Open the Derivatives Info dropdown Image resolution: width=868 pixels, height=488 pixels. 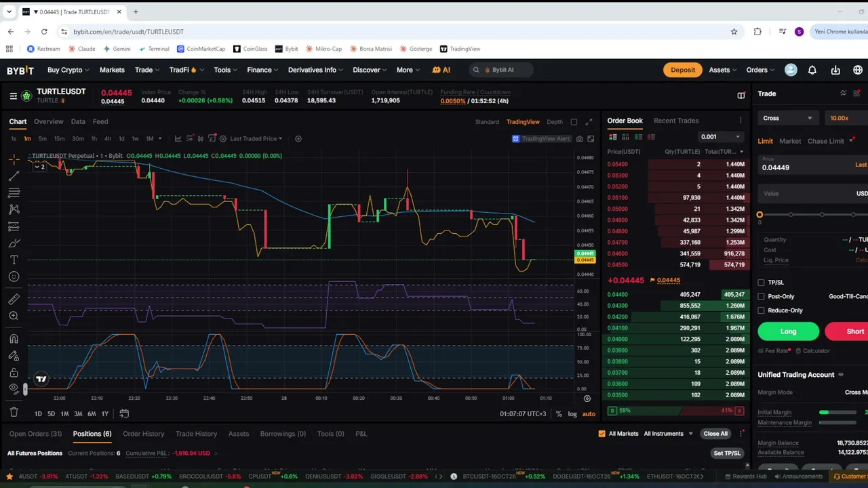pyautogui.click(x=315, y=70)
